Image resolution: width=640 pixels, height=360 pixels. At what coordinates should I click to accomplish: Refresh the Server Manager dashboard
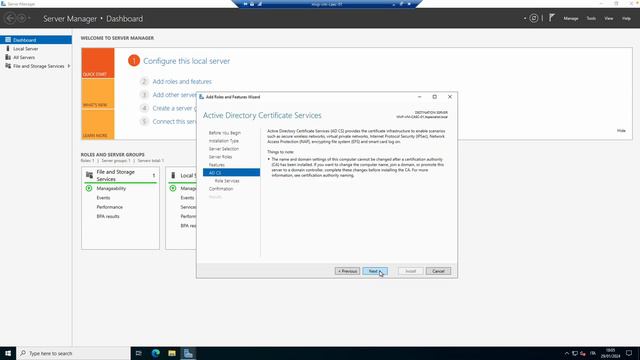(533, 18)
